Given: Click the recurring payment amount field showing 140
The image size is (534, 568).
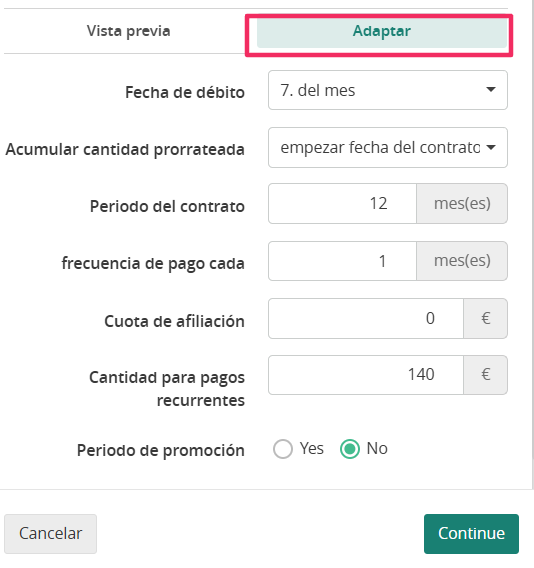Looking at the screenshot, I should (366, 375).
